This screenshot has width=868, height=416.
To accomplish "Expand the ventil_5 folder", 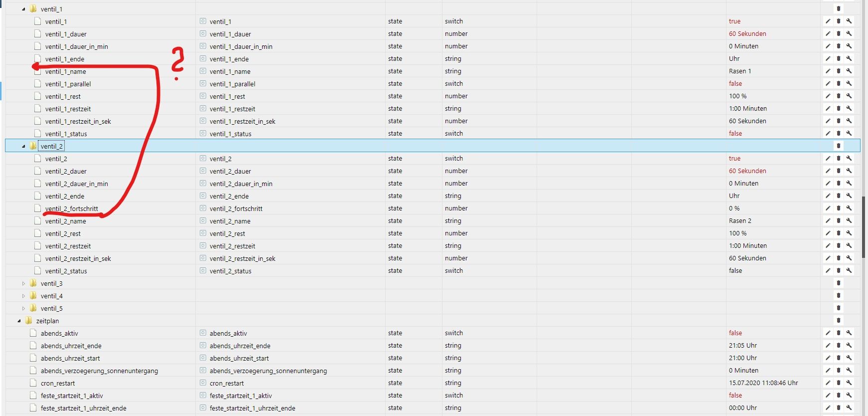I will click(x=23, y=308).
